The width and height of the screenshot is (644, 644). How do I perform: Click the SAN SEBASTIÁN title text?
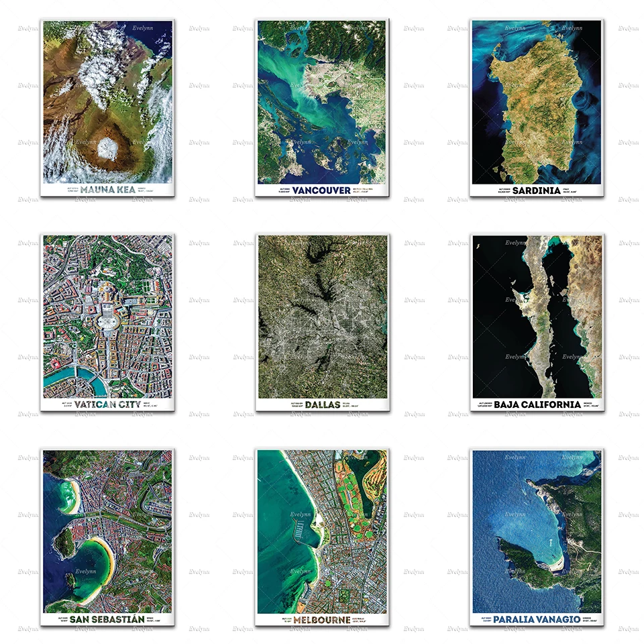pos(107,619)
